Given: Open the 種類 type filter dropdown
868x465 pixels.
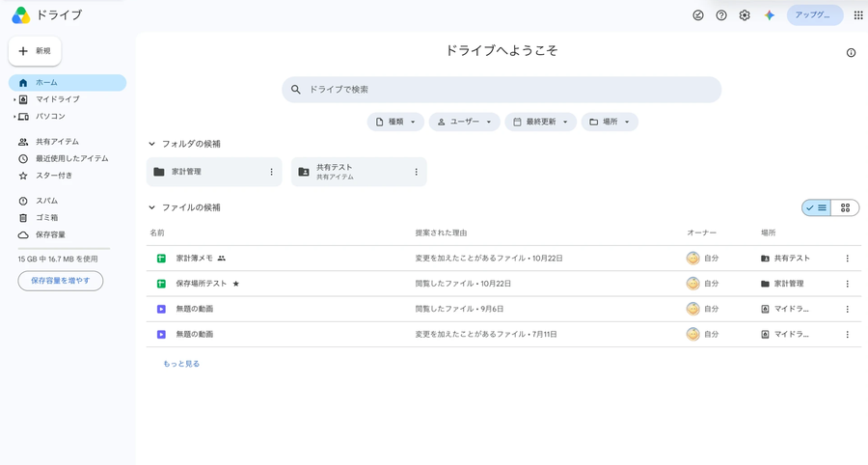Looking at the screenshot, I should [395, 122].
